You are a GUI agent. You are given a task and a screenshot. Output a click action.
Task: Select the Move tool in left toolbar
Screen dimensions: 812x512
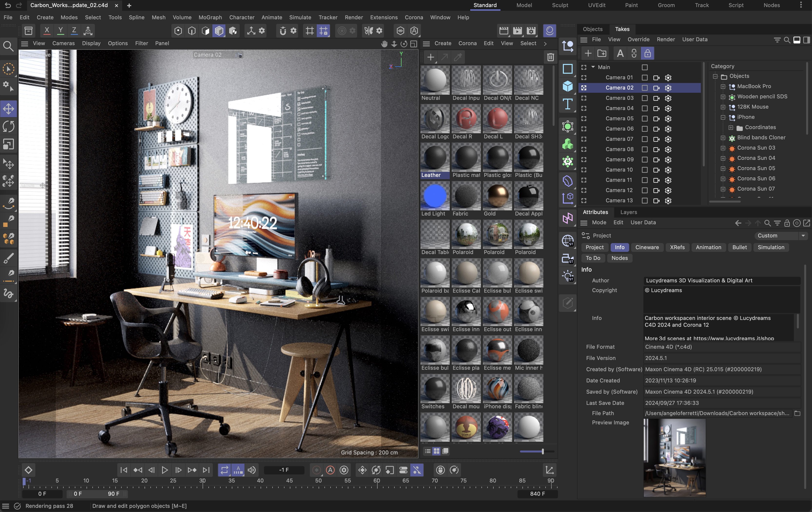click(9, 109)
